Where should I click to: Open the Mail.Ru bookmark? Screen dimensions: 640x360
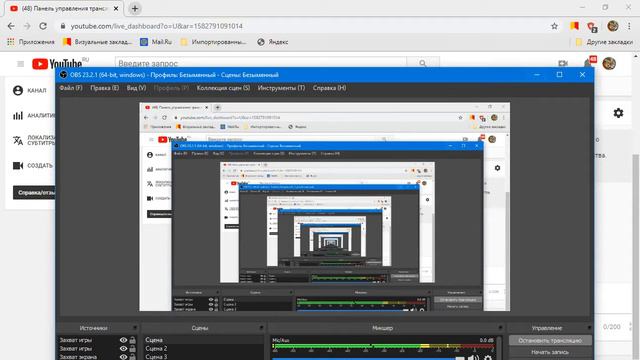[156, 42]
